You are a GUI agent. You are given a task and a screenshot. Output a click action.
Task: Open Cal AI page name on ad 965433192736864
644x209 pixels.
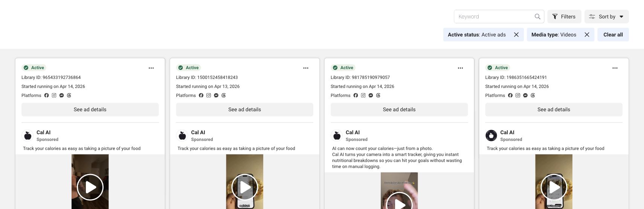pos(43,132)
